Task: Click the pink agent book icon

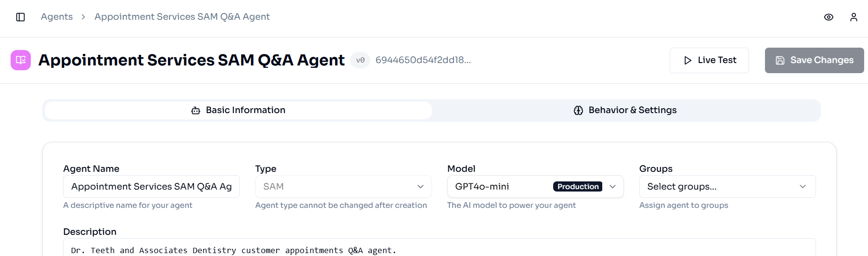Action: click(x=21, y=60)
